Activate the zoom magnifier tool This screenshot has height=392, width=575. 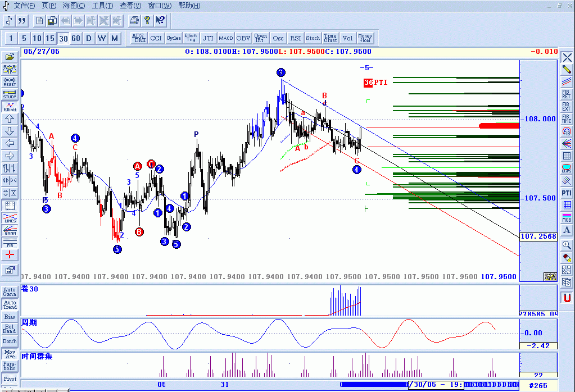pos(567,245)
